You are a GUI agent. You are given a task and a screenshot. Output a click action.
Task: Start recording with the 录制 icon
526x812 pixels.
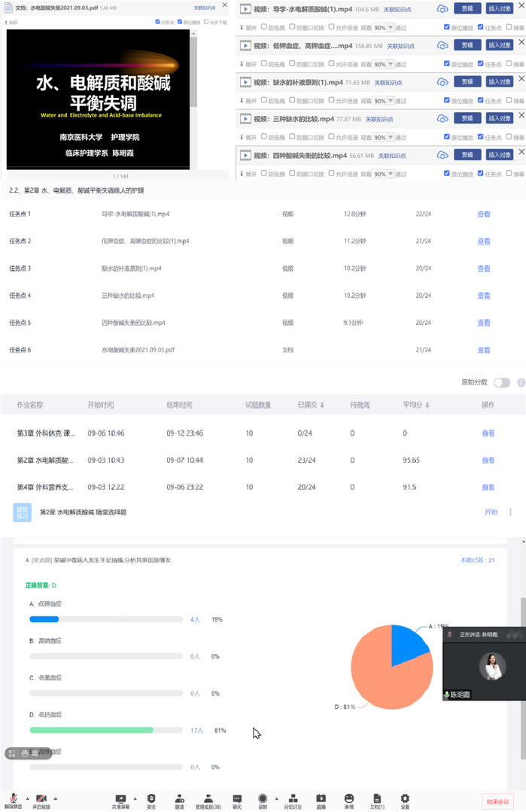click(x=263, y=798)
